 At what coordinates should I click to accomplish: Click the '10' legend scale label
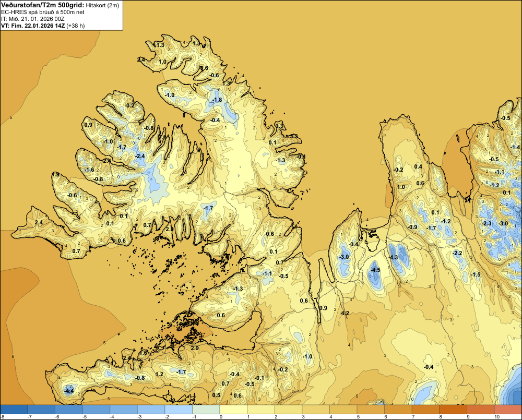(x=497, y=417)
